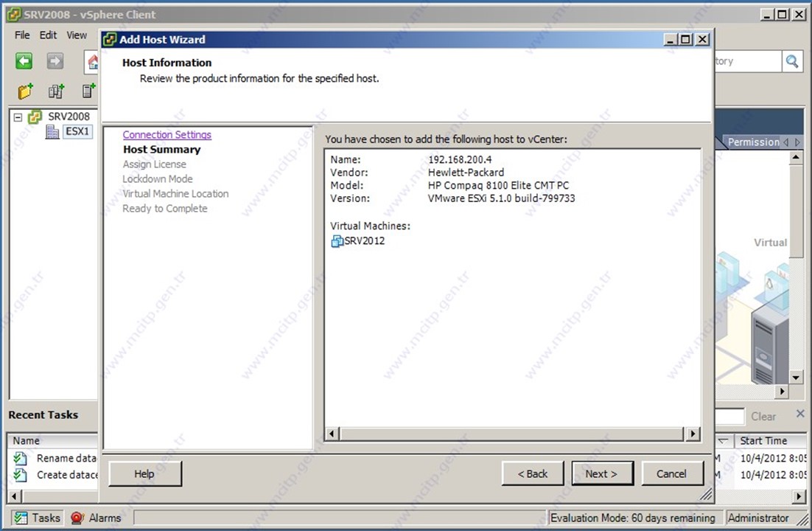Image resolution: width=812 pixels, height=531 pixels.
Task: Click main panel scroll-up arrow
Action: (796, 157)
